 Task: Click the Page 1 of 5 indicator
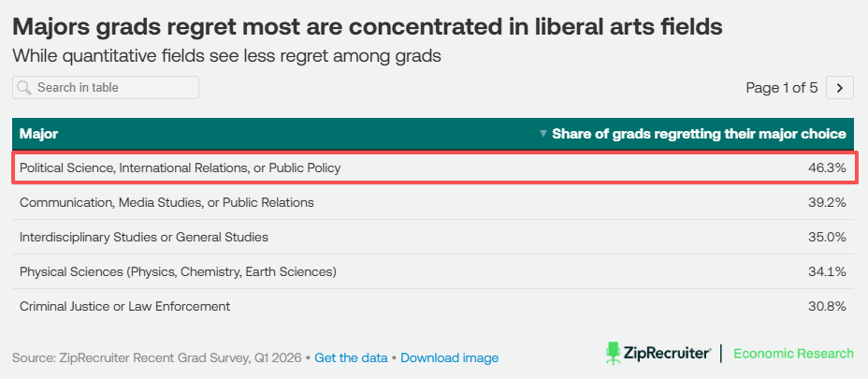point(782,88)
